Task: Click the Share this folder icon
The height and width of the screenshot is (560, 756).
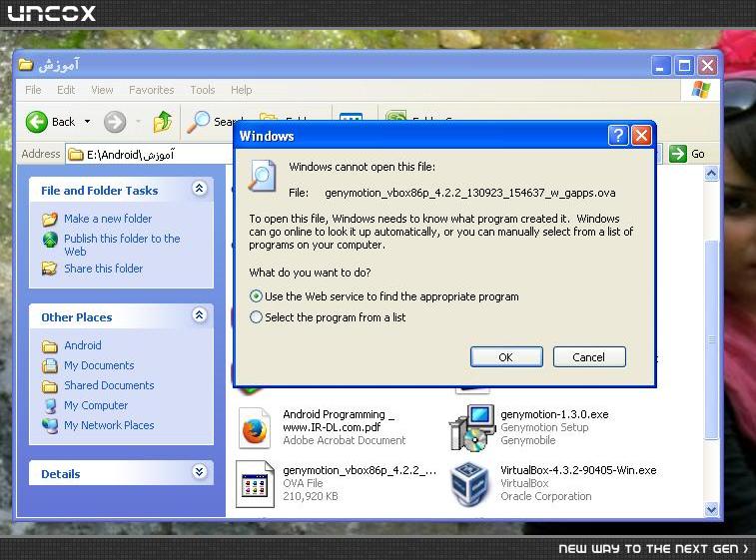Action: 50,269
